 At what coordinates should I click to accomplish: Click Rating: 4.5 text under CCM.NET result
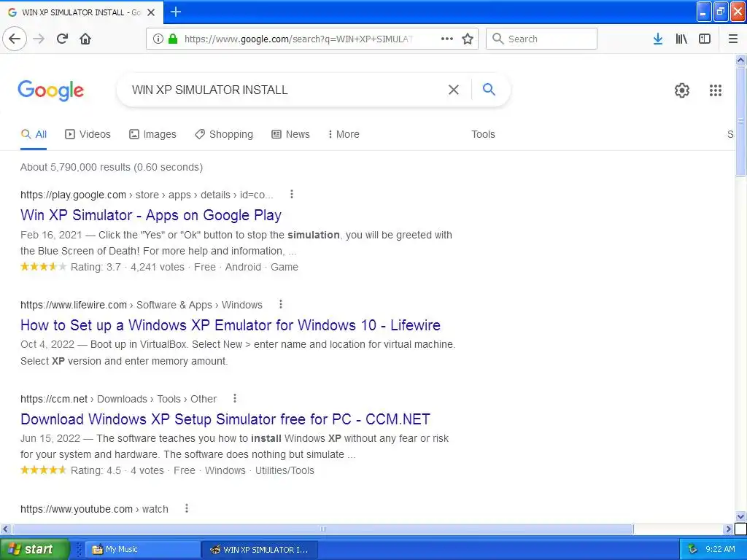pyautogui.click(x=96, y=470)
